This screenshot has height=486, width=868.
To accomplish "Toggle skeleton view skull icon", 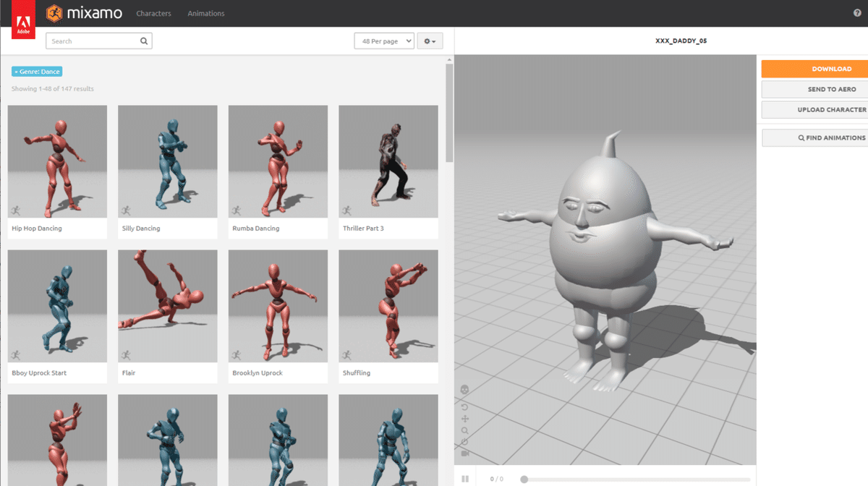I will point(464,390).
